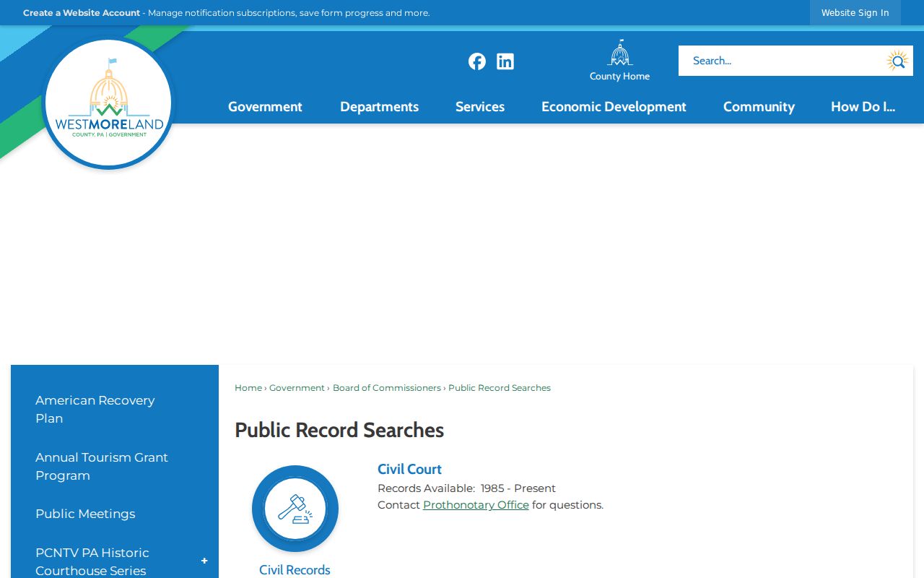Open American Recovery Plan in sidebar
Image resolution: width=924 pixels, height=578 pixels.
(x=95, y=409)
